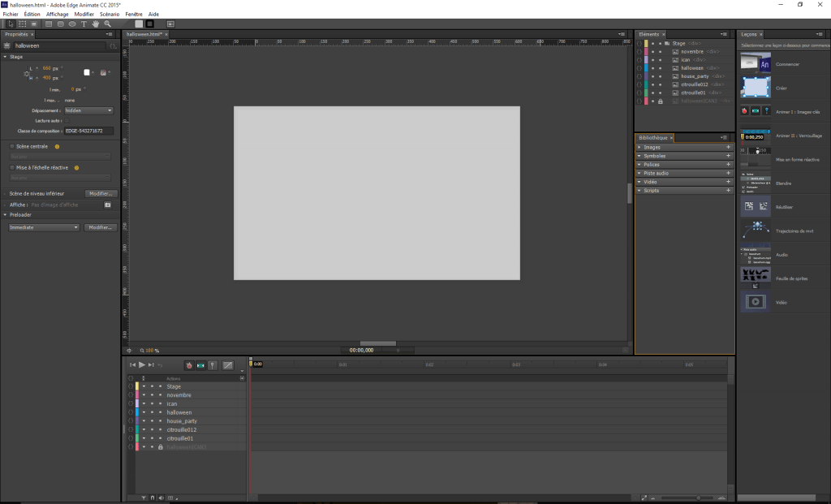831x504 pixels.
Task: Collapse halloween row in timeline
Action: coord(144,412)
